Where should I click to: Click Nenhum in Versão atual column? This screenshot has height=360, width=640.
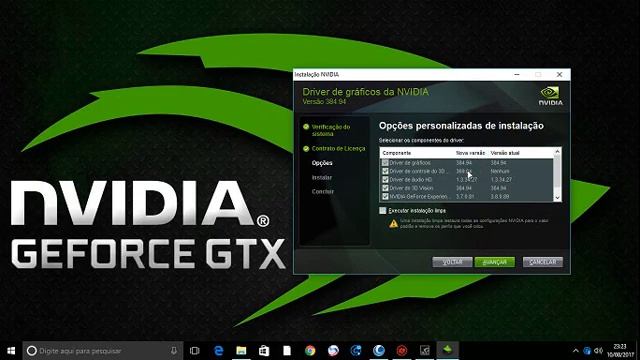pos(500,171)
